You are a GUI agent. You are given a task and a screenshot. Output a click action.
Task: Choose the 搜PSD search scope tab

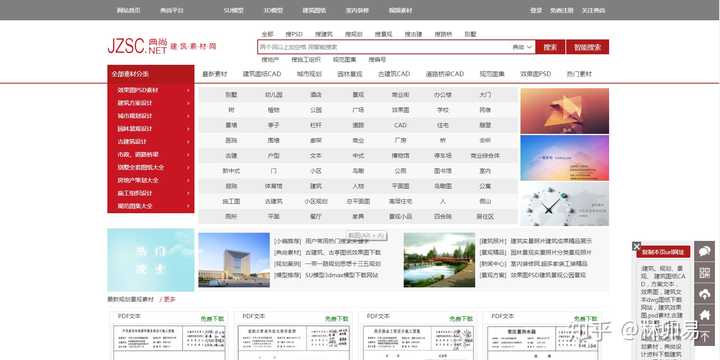click(294, 34)
